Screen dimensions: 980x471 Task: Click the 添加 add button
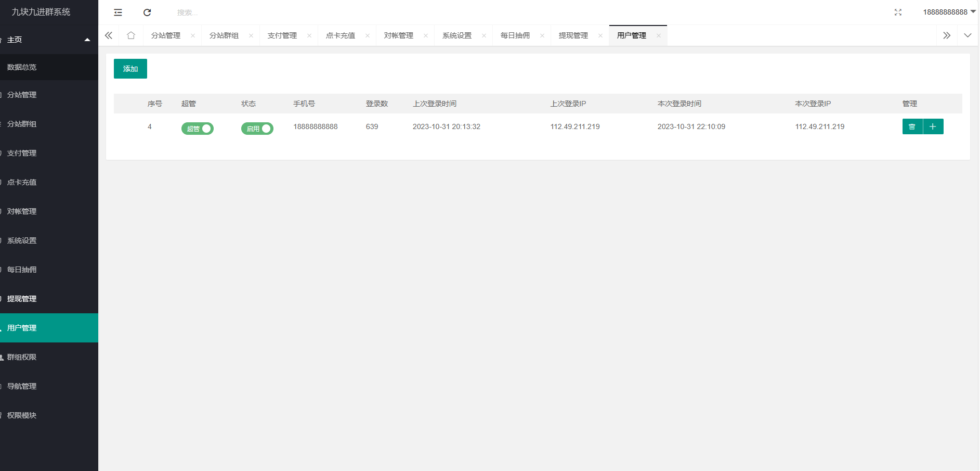(130, 69)
